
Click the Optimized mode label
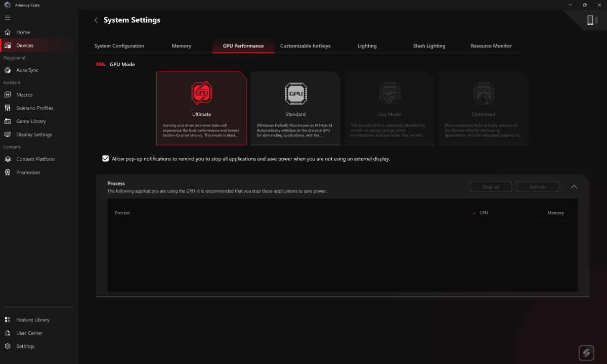484,114
